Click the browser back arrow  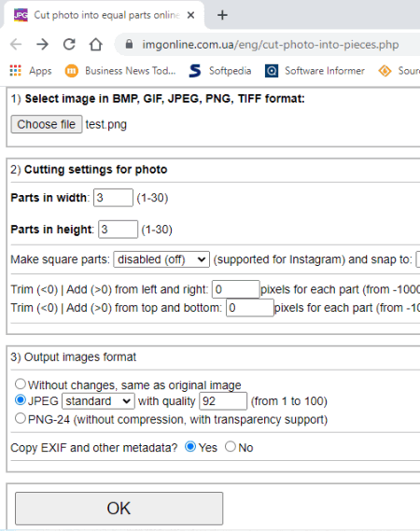pos(16,45)
